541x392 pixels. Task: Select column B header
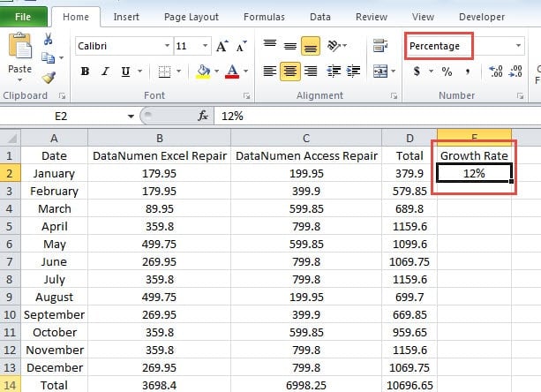pyautogui.click(x=160, y=138)
